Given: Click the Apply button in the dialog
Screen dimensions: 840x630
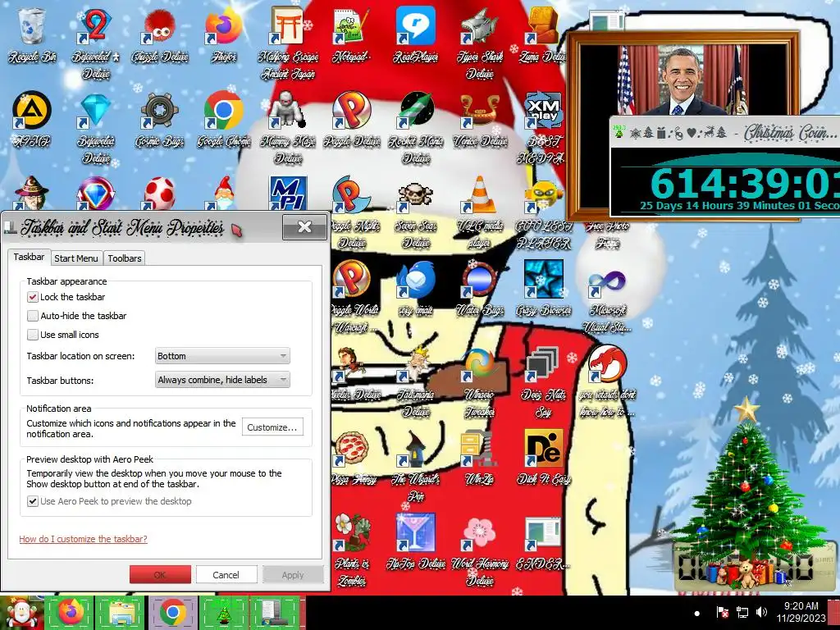Looking at the screenshot, I should click(293, 574).
